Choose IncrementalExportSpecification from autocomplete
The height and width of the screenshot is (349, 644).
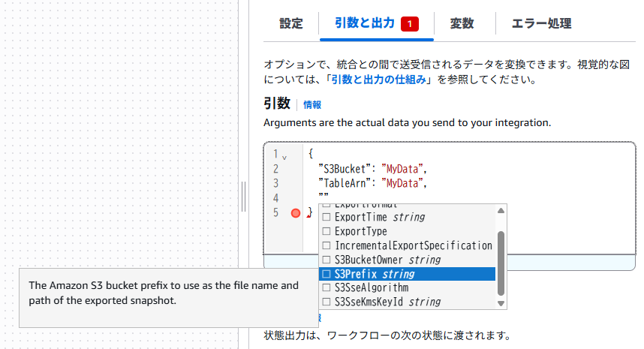coord(407,245)
